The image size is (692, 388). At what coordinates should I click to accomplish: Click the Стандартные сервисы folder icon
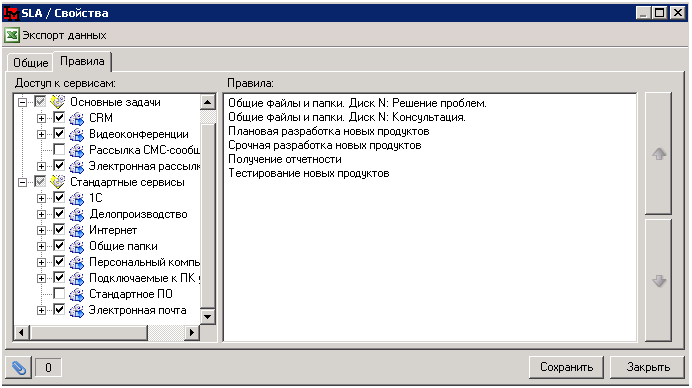pyautogui.click(x=57, y=182)
